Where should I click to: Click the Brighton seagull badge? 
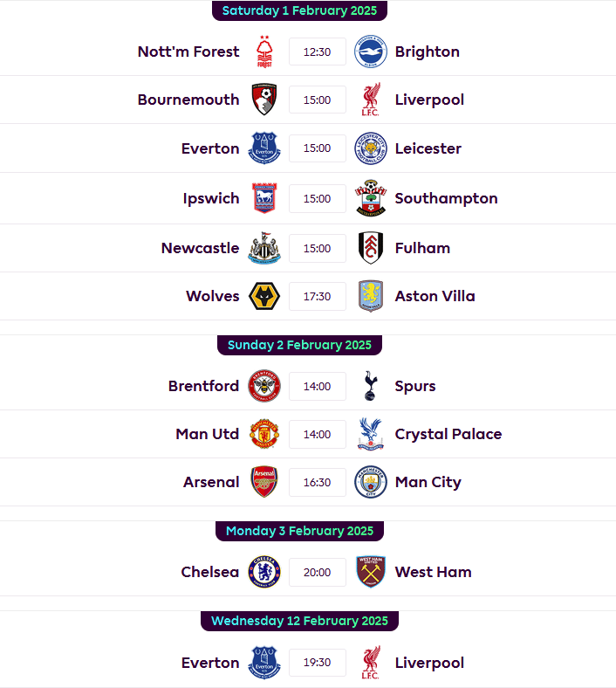click(371, 52)
